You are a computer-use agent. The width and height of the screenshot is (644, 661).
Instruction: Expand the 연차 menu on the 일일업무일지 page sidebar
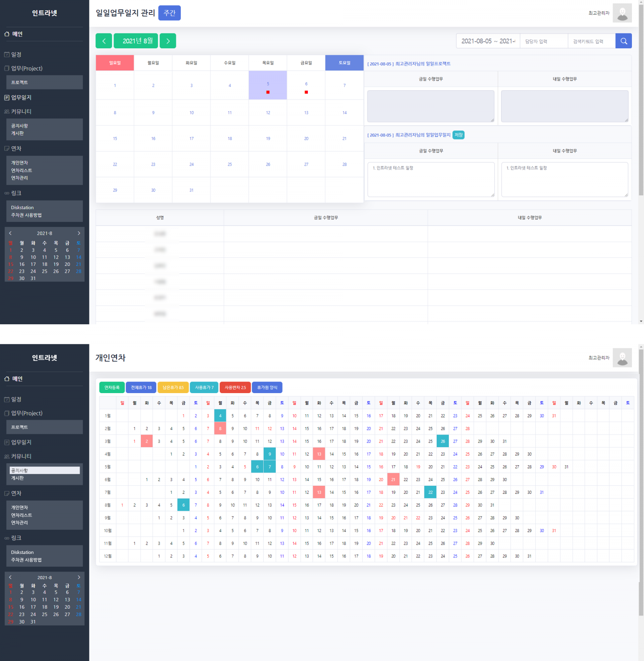point(16,149)
